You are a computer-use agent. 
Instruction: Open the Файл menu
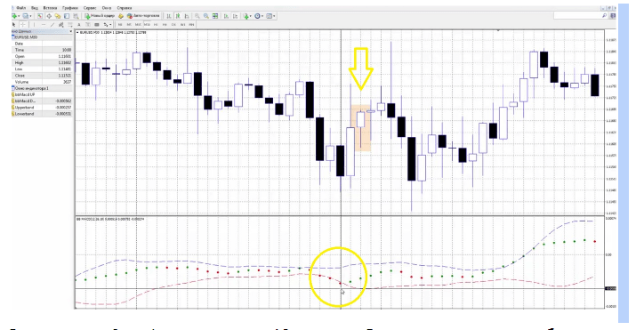coord(21,8)
